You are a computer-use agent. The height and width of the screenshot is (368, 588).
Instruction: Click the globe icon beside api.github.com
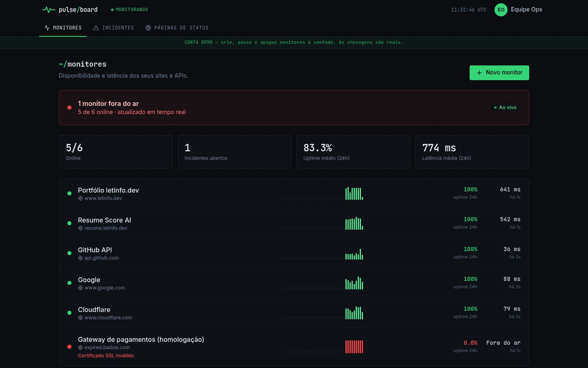pos(80,258)
